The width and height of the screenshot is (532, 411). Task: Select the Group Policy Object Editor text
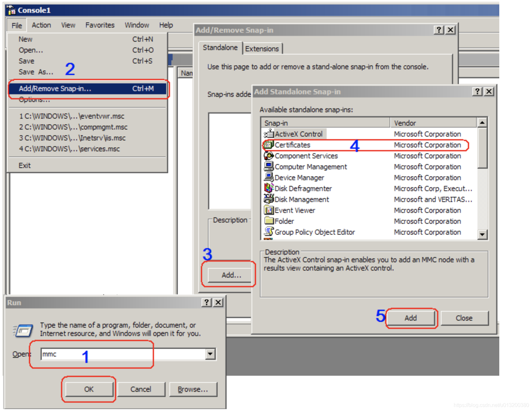[x=315, y=232]
